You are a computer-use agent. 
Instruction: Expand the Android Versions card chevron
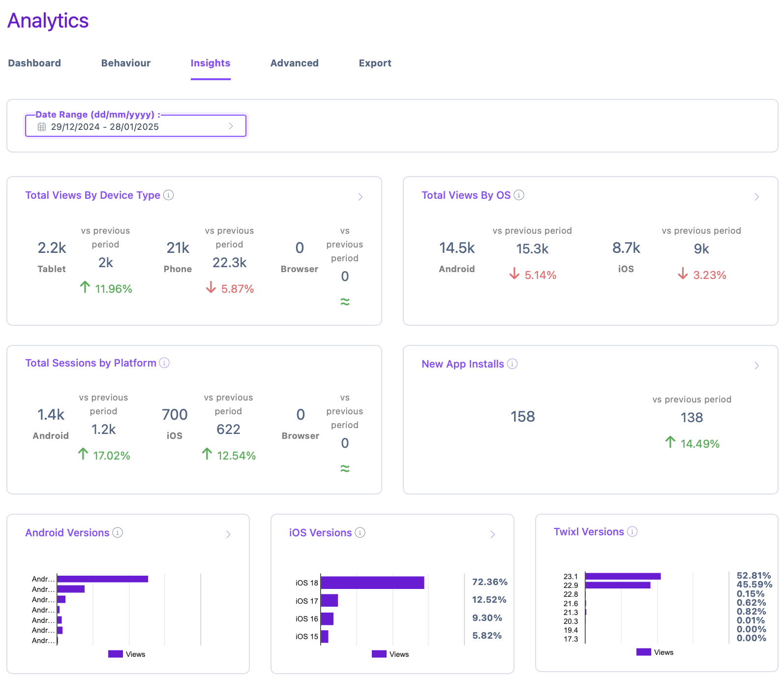228,534
